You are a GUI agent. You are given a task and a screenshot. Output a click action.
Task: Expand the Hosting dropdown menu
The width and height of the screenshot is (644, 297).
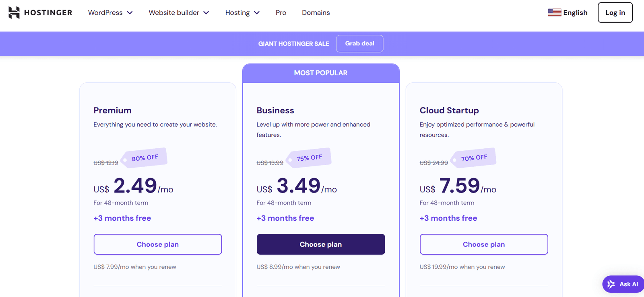click(242, 12)
